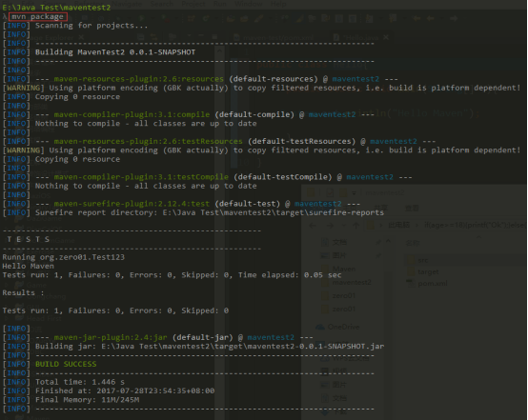
Task: Click 'maven-resources-plugin:2.6:testResources' plugin name
Action: point(148,141)
